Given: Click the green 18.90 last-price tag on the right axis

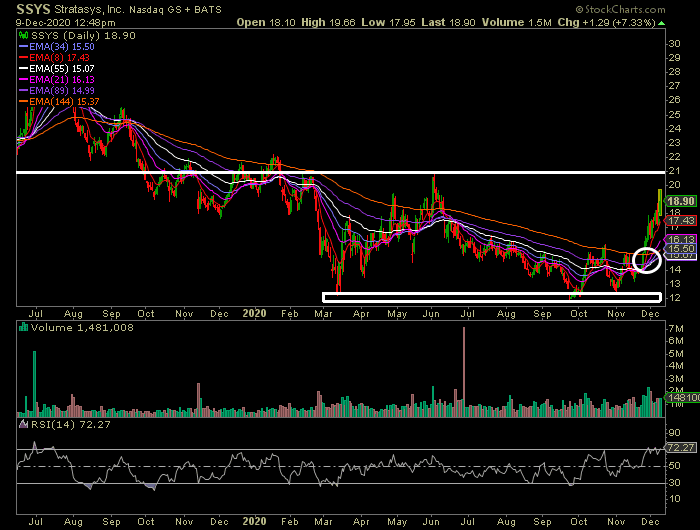Looking at the screenshot, I should click(x=681, y=201).
